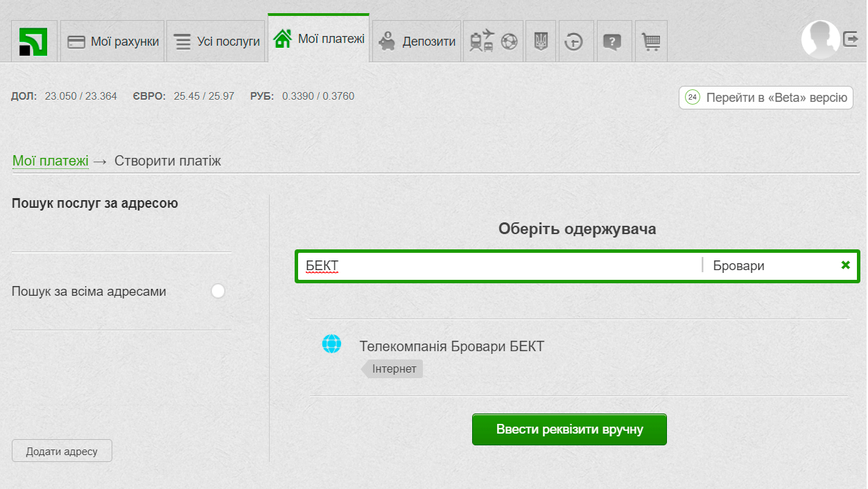Open the Депозити tab

point(417,42)
